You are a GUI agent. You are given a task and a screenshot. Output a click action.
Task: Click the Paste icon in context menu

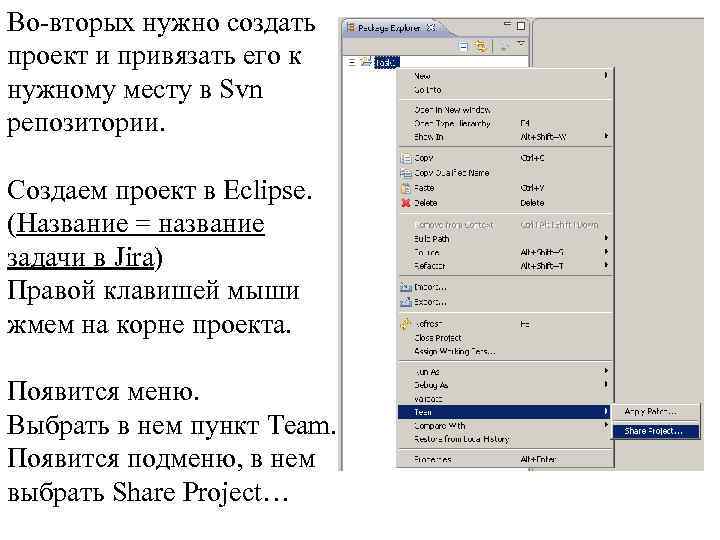click(406, 188)
